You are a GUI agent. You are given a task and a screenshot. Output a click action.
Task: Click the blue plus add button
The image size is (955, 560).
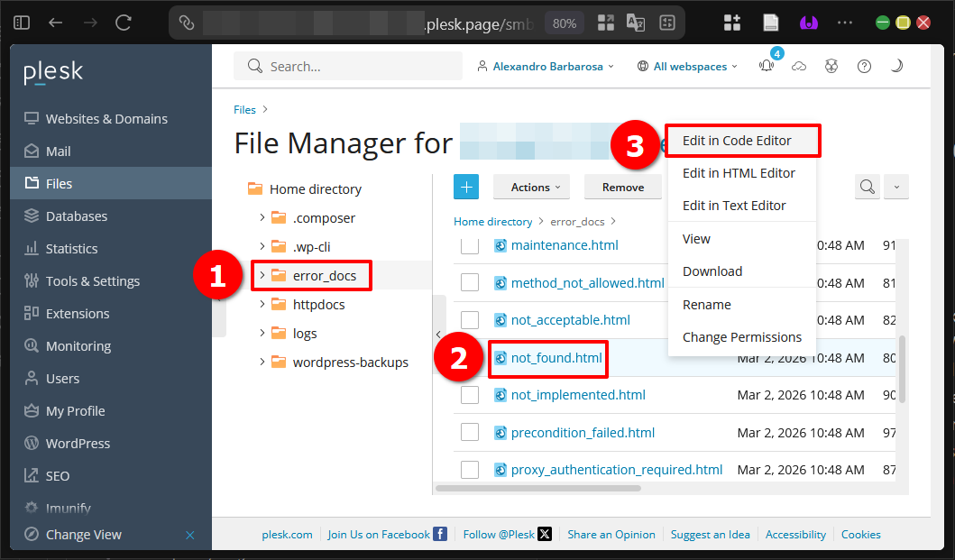point(466,187)
